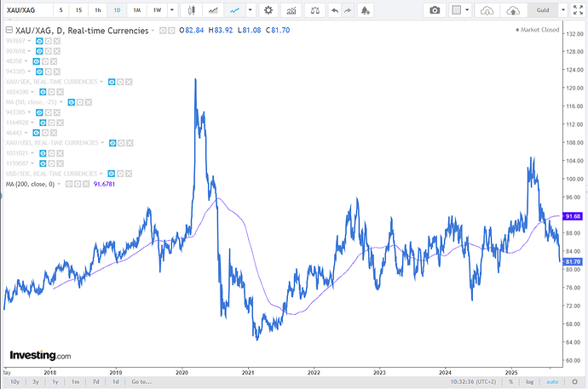This screenshot has width=588, height=389.
Task: Toggle visibility of XAU/SEK series
Action: 109,82
